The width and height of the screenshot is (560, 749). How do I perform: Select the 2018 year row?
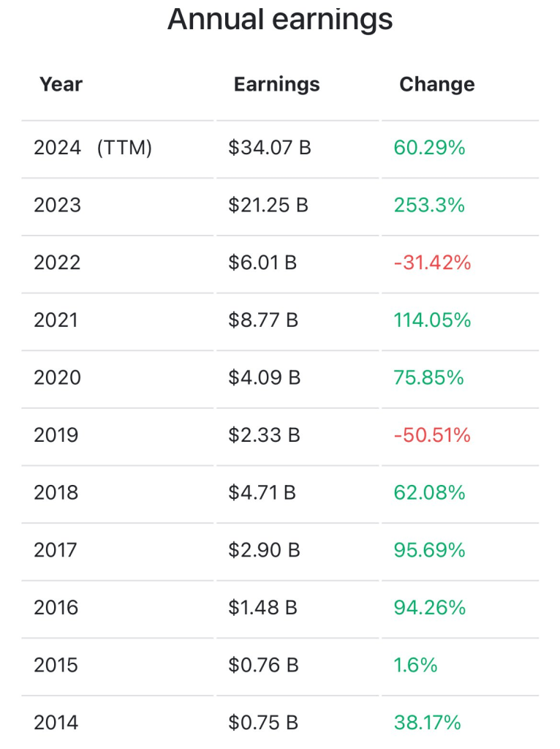[56, 493]
